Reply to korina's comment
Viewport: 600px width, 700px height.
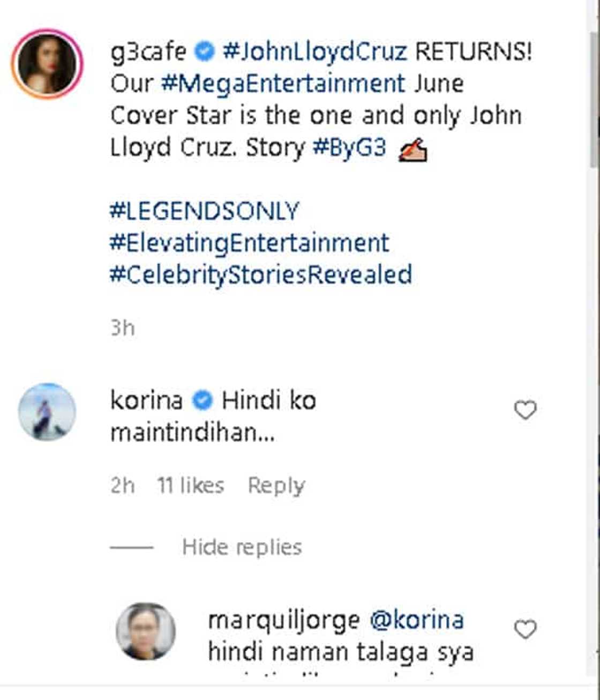tap(276, 486)
